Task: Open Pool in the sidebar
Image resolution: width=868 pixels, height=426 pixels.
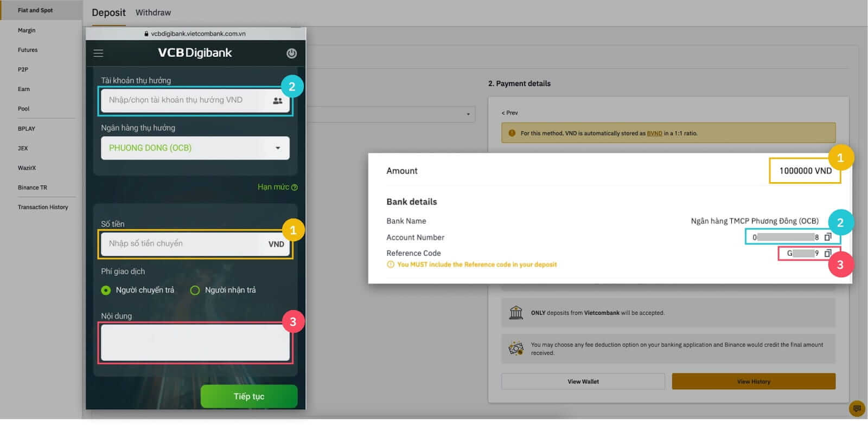Action: point(23,108)
